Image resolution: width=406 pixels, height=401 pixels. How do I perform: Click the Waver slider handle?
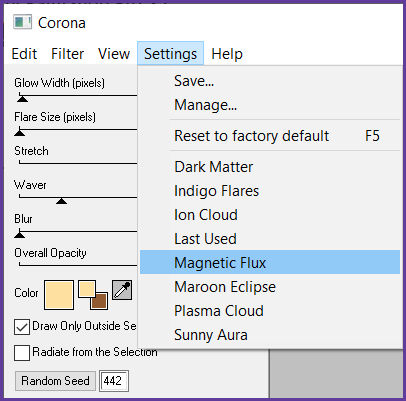click(x=61, y=201)
